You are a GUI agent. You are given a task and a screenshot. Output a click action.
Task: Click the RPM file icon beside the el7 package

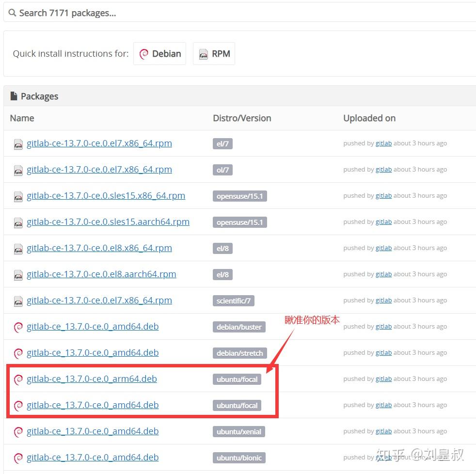(x=18, y=144)
